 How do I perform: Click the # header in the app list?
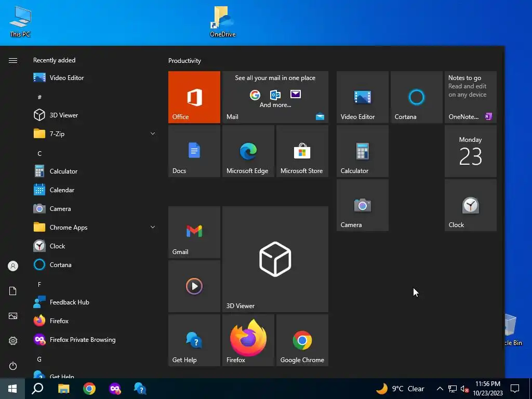tap(39, 97)
